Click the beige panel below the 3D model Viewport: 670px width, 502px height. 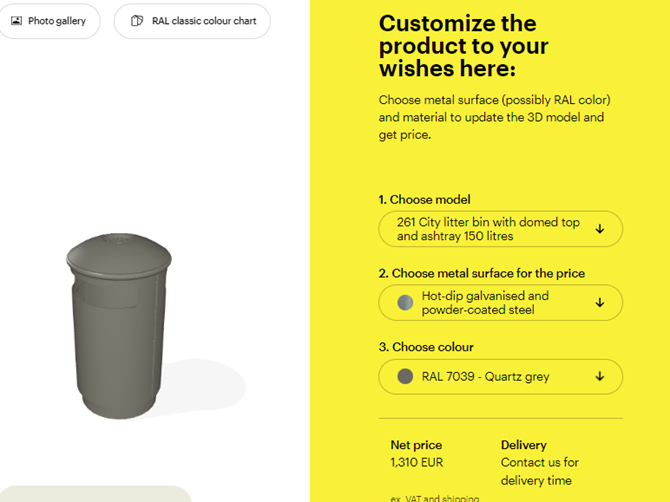click(95, 494)
